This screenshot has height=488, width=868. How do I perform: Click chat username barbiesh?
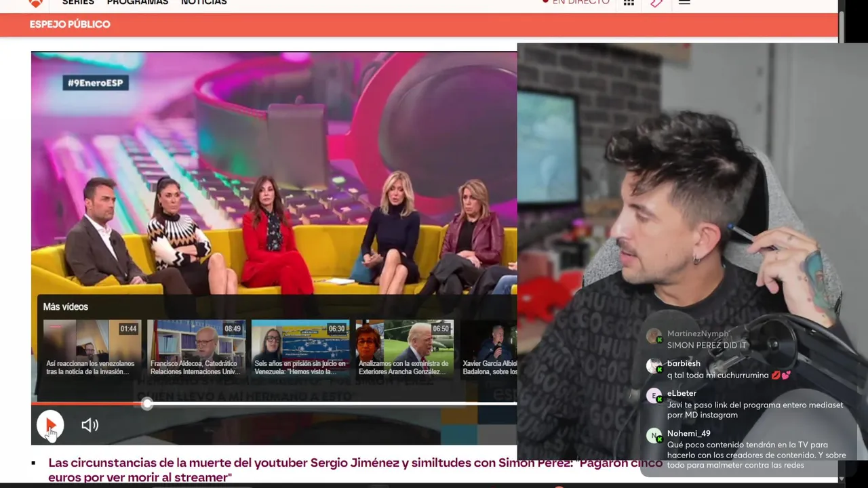click(x=684, y=363)
